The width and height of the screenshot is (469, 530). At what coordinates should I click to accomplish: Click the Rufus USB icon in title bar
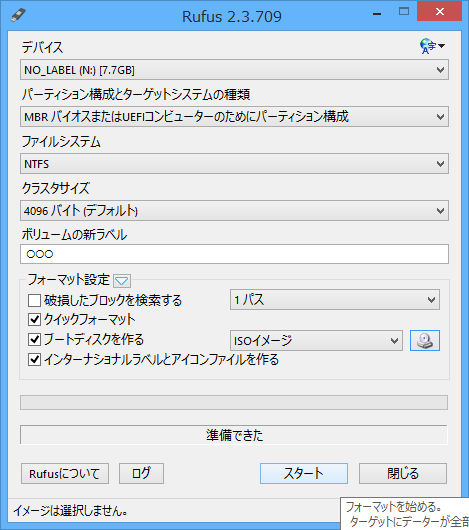coord(18,15)
